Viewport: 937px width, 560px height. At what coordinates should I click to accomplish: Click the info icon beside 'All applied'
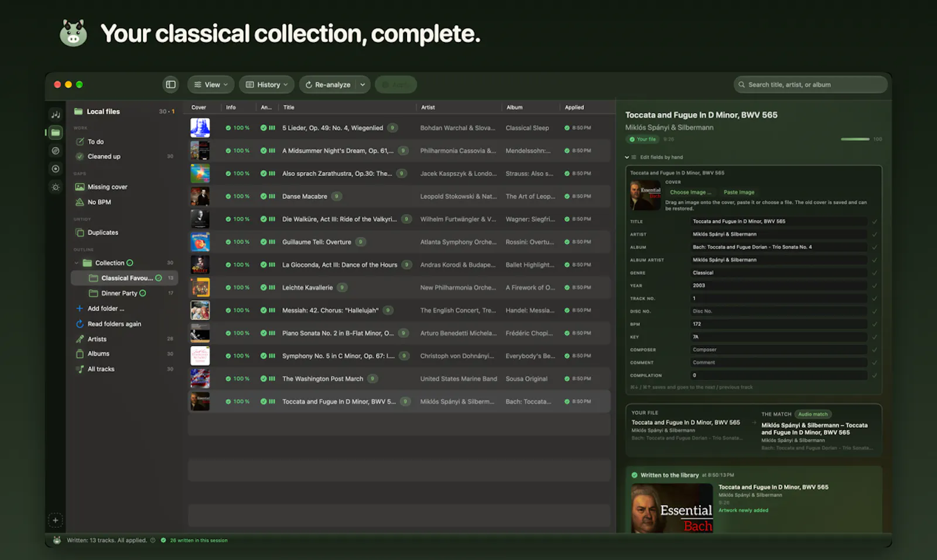153,540
